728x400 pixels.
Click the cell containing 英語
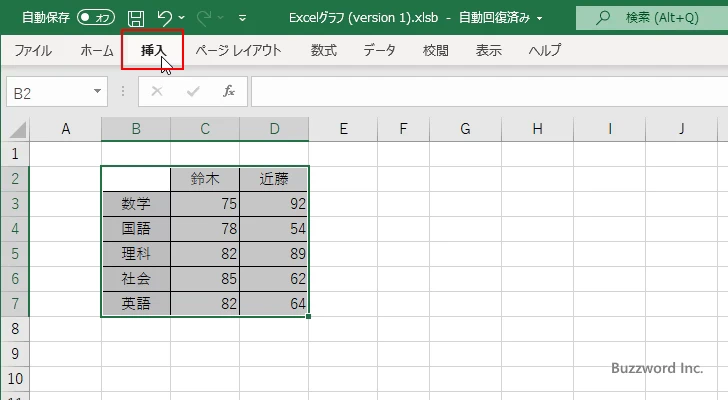point(136,304)
